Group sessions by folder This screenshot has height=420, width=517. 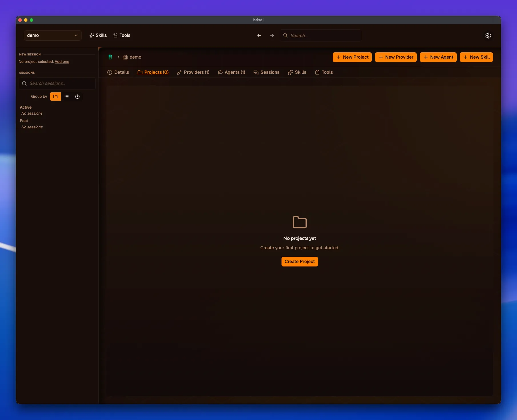(55, 97)
